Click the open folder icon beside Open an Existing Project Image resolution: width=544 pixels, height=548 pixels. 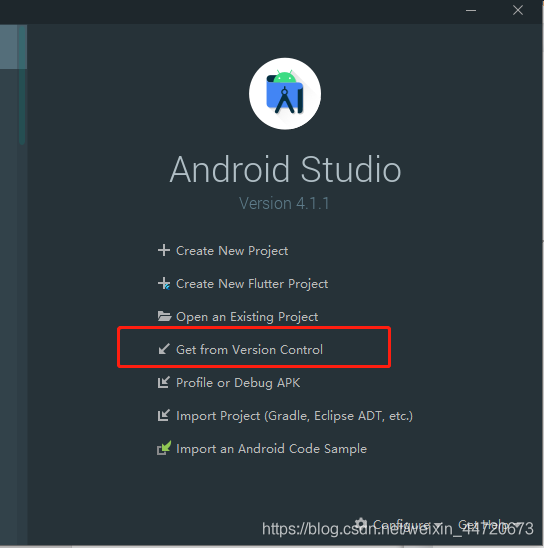[x=164, y=316]
